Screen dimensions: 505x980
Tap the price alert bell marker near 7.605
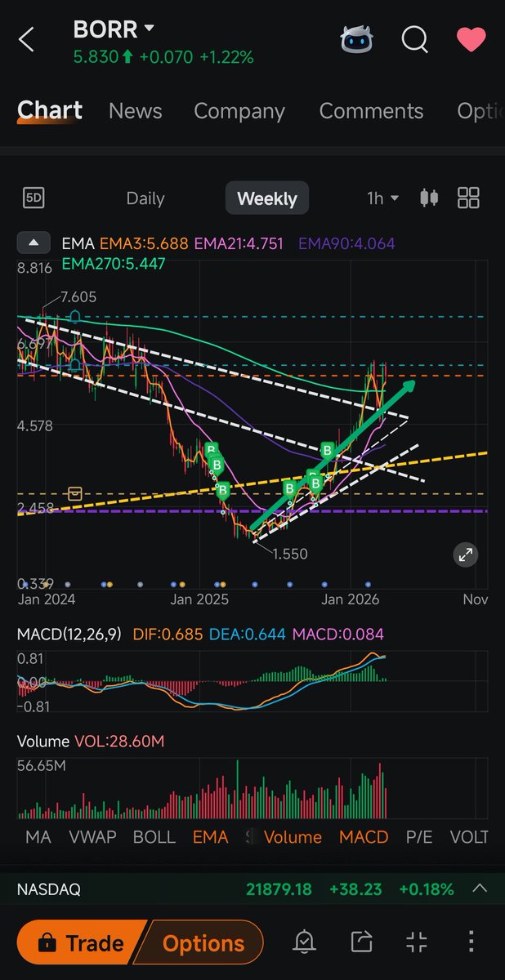click(x=74, y=317)
